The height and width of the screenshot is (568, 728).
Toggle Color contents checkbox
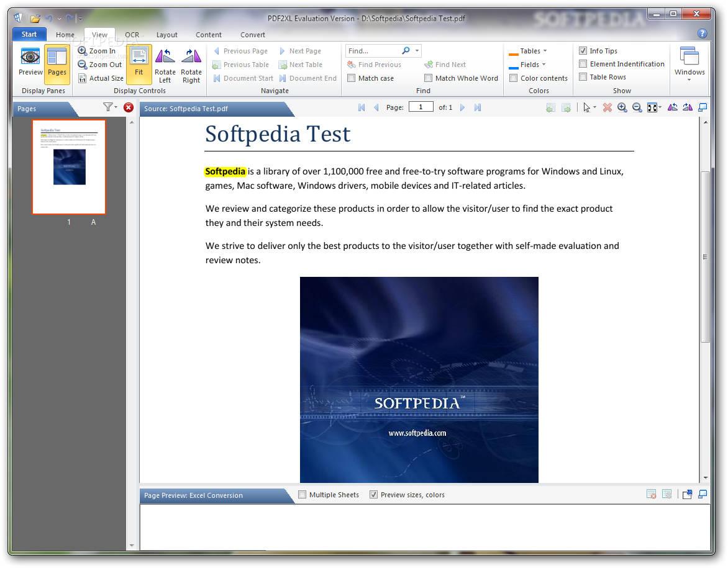514,78
